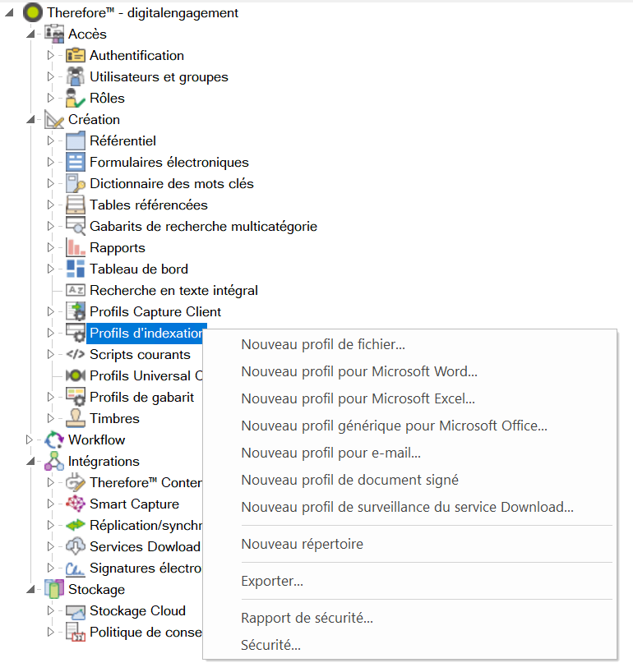This screenshot has height=672, width=633.
Task: Click Exporter in the context menu
Action: (x=272, y=582)
